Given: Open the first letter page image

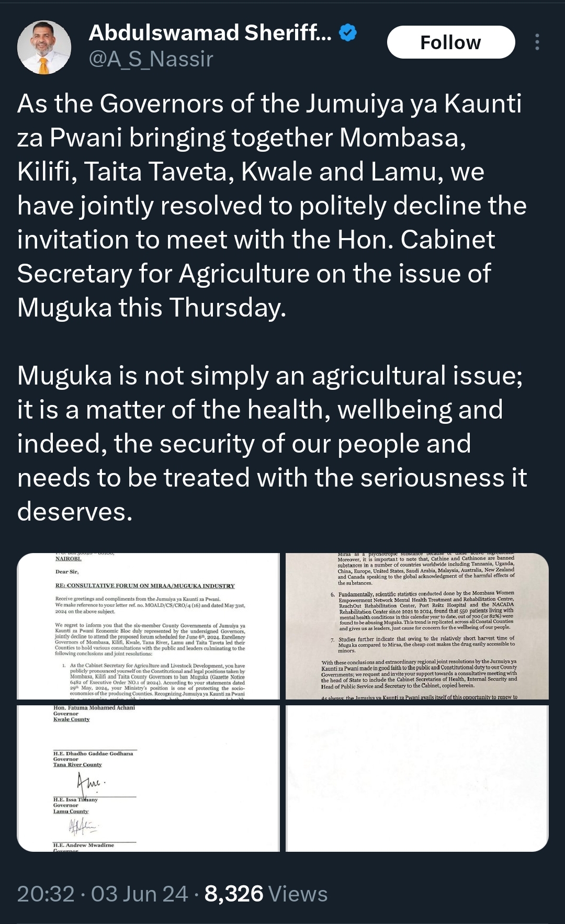Looking at the screenshot, I should click(149, 626).
